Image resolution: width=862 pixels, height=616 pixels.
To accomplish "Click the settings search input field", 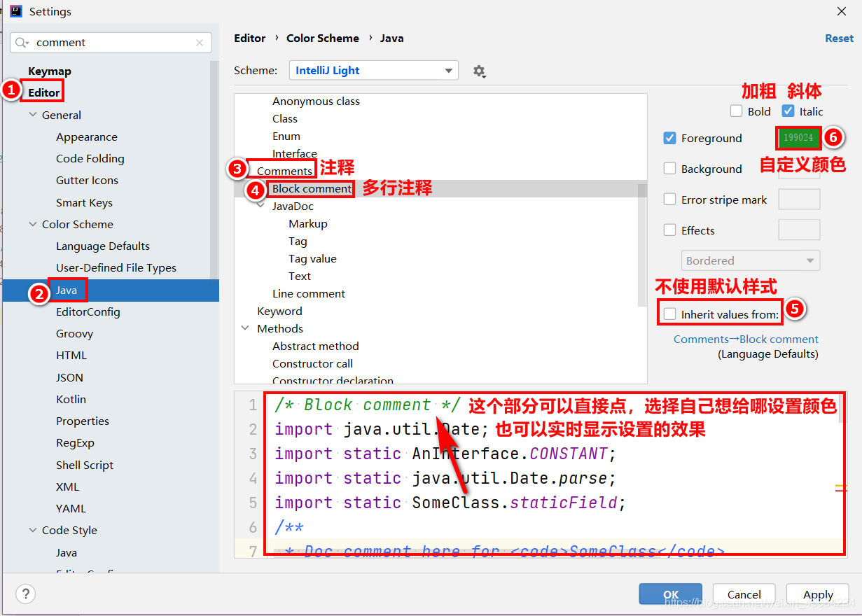I will (x=112, y=43).
